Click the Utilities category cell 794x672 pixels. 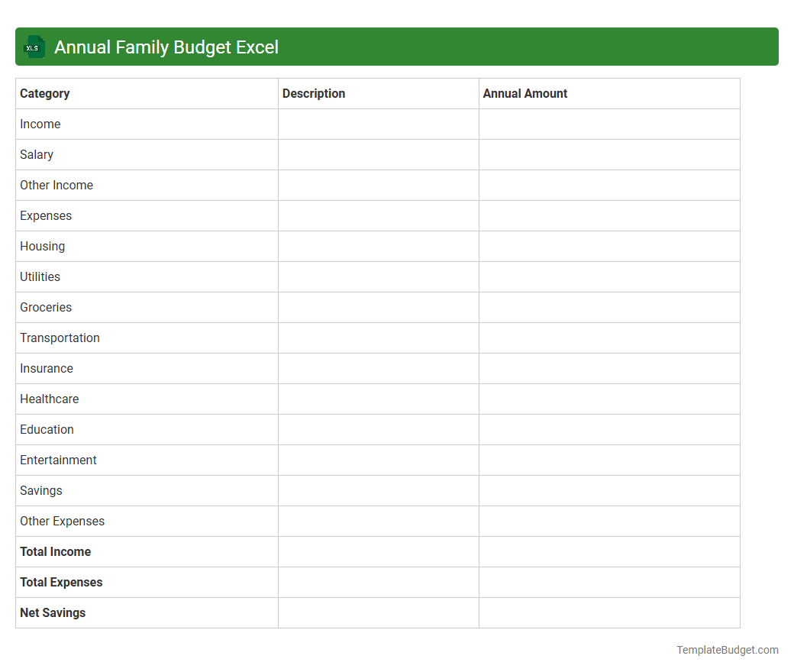[x=40, y=276]
